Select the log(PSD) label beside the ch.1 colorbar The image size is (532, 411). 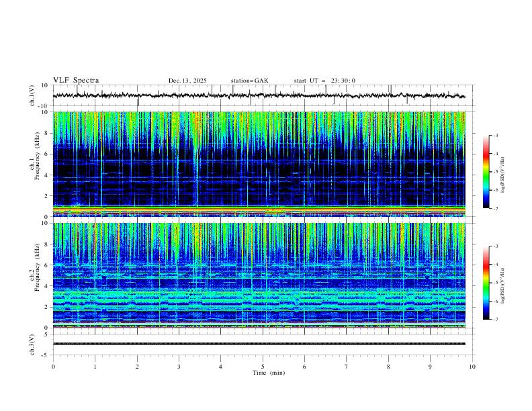coord(503,175)
